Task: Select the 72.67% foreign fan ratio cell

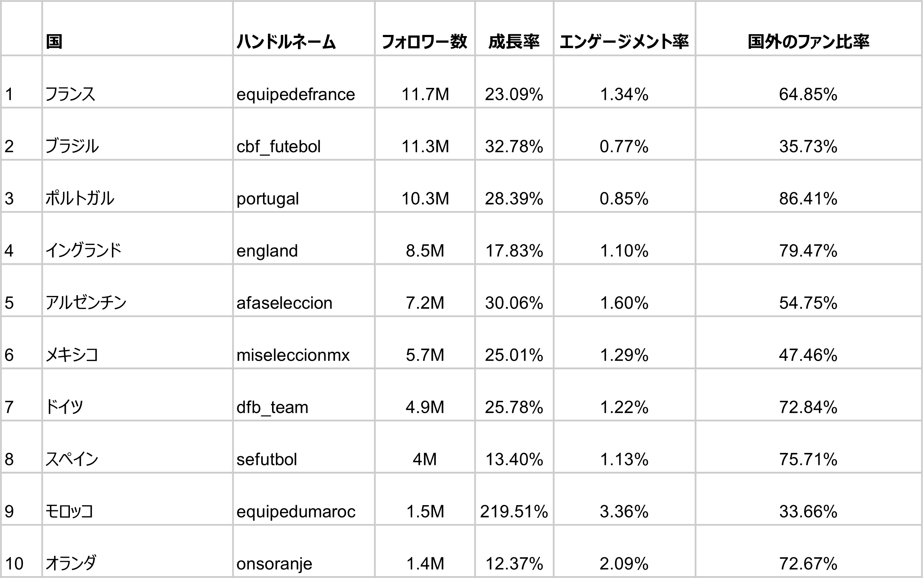Action: tap(809, 551)
